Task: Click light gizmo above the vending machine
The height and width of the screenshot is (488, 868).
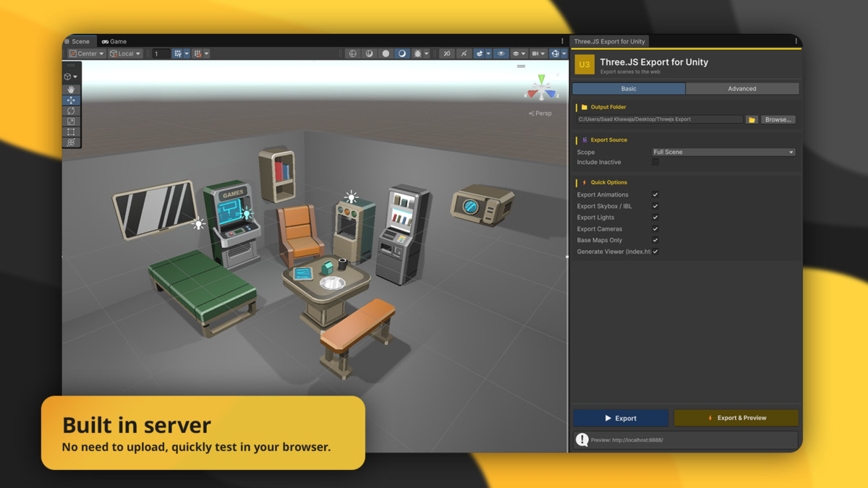Action: tap(352, 197)
